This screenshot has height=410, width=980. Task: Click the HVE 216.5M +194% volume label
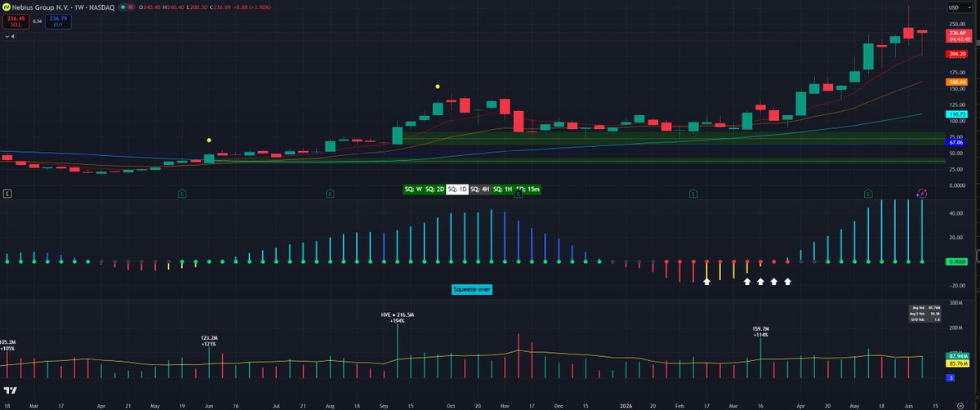(398, 317)
